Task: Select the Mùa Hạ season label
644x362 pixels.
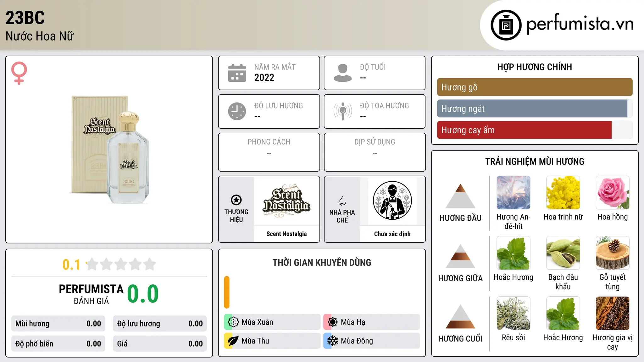Action: click(353, 322)
